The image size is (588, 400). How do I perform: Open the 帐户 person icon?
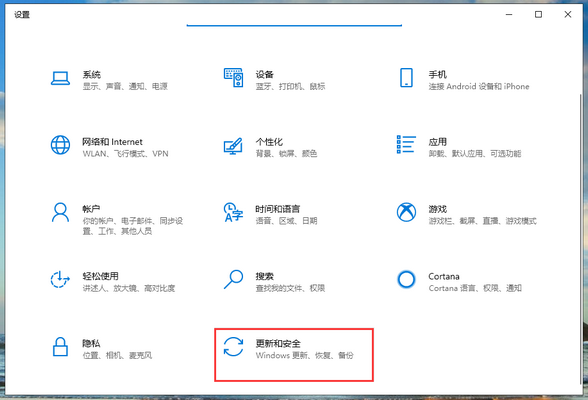click(60, 213)
